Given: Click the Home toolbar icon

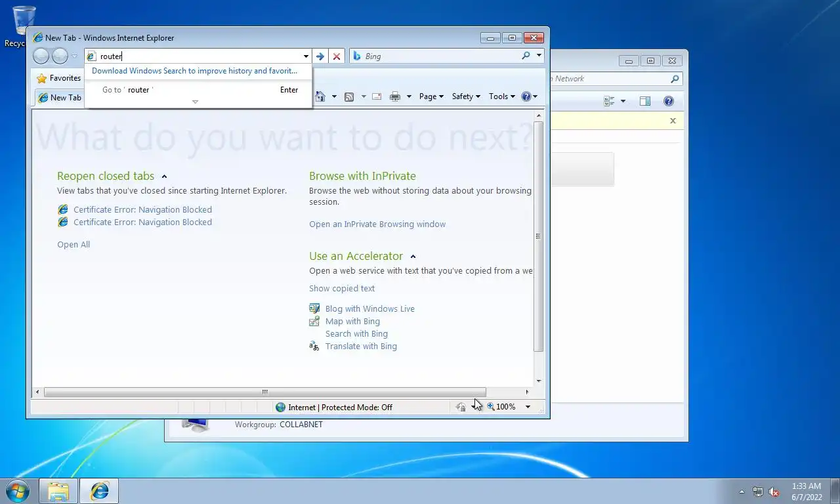Looking at the screenshot, I should (x=320, y=96).
